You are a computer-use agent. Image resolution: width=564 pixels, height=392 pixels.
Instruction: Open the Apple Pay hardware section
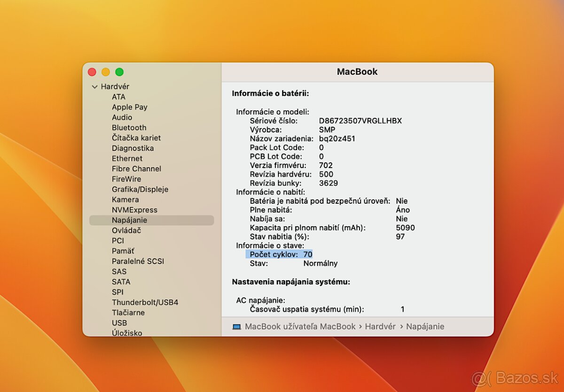[129, 107]
